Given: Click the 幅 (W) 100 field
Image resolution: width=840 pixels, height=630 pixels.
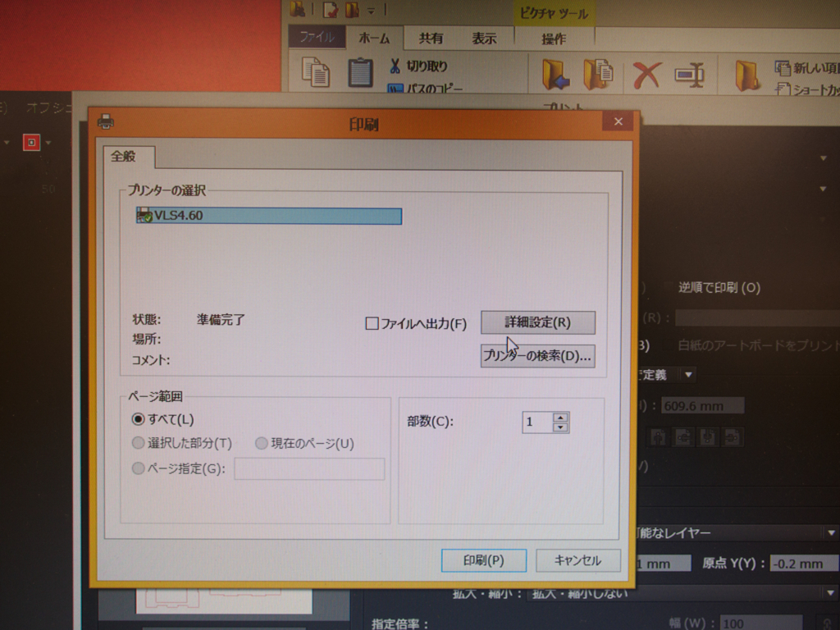Looking at the screenshot, I should tap(760, 623).
